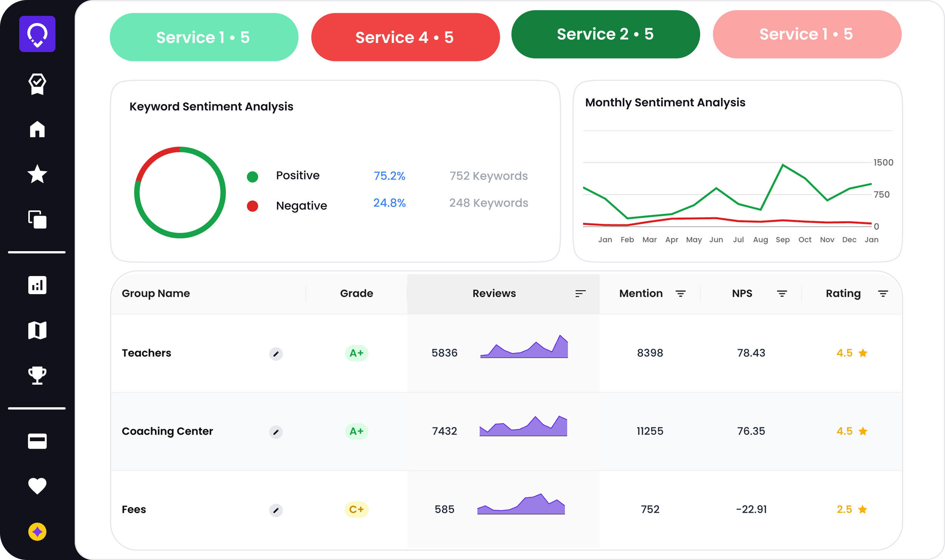The image size is (945, 560).
Task: Select the dark green Service 2 pill
Action: coord(605,34)
